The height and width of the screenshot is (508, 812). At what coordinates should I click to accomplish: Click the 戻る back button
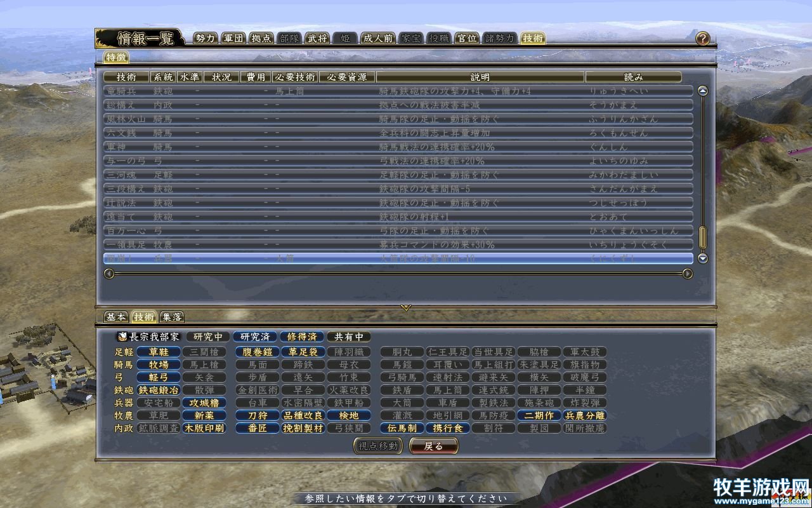pyautogui.click(x=434, y=446)
